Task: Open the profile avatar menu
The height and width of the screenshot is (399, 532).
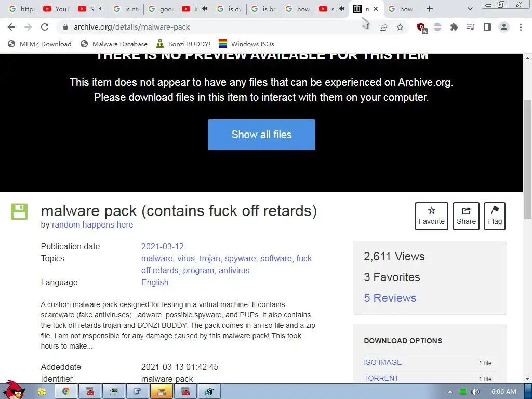Action: pyautogui.click(x=504, y=27)
